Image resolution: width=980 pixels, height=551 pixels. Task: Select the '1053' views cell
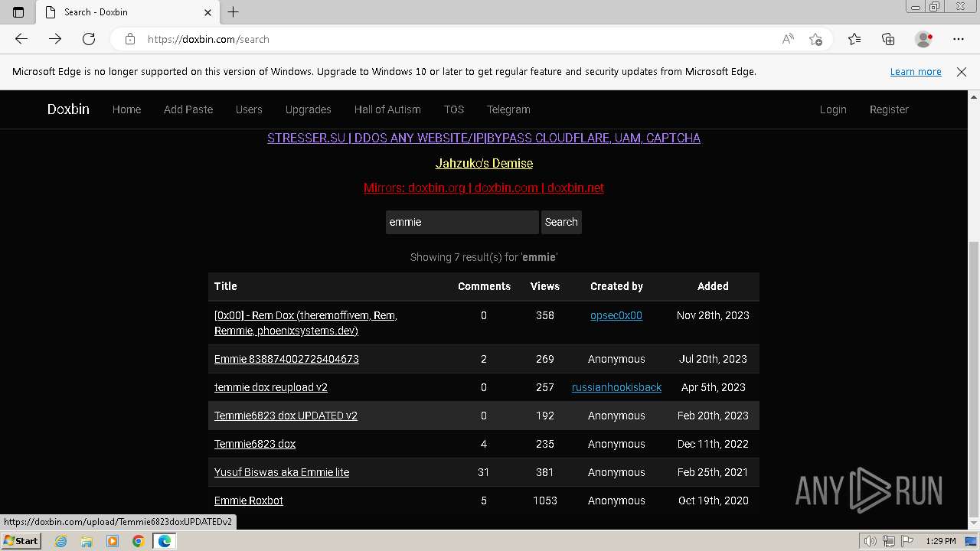[545, 500]
